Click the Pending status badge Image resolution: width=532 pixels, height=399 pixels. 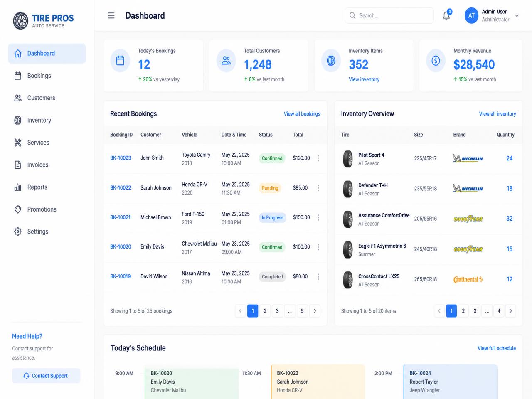pyautogui.click(x=270, y=188)
